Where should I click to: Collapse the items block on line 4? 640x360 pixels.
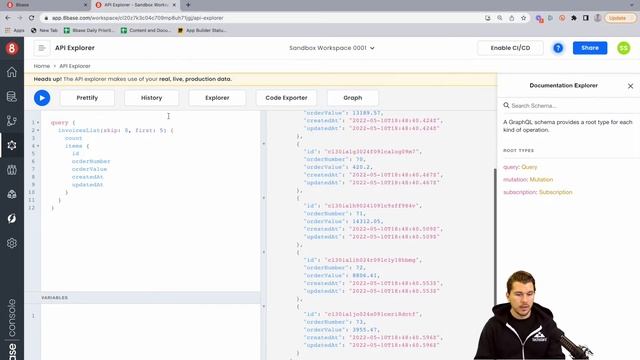38,146
